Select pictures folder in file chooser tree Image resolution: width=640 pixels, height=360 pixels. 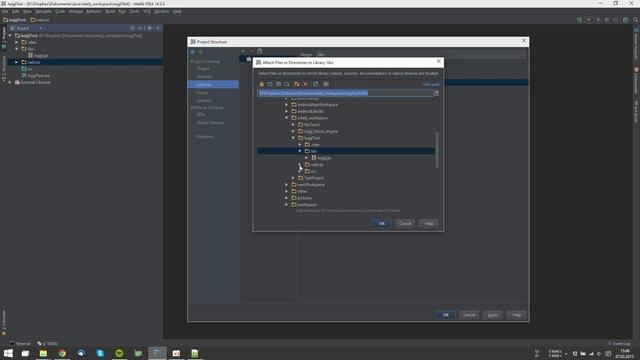(304, 198)
